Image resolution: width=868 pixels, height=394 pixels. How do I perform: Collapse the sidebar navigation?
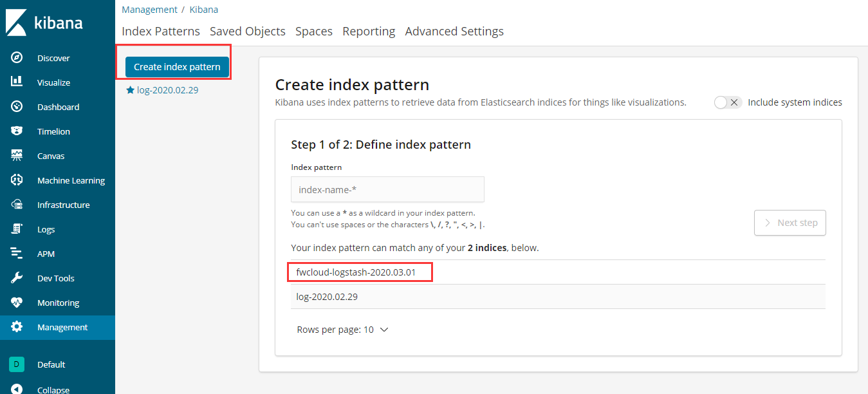[17, 389]
